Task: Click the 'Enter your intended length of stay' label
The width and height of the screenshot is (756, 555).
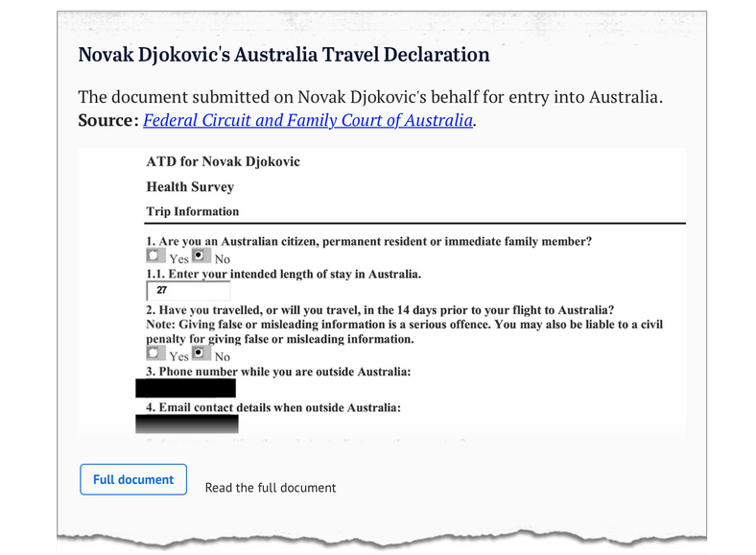Action: [x=283, y=275]
